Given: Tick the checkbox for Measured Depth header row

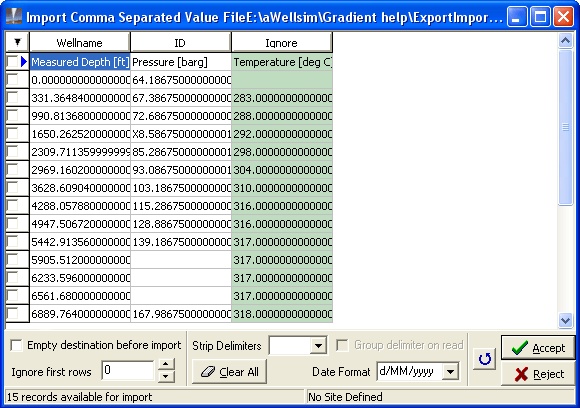Looking at the screenshot, I should tap(13, 62).
